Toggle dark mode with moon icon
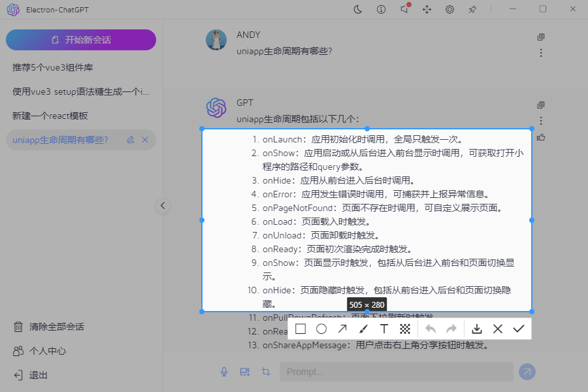 click(x=358, y=9)
